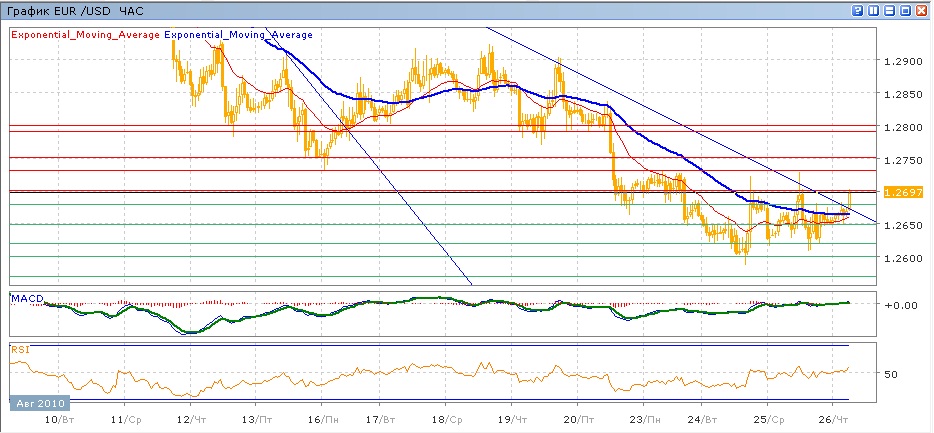Click the 18/Ср date on time axis
Image resolution: width=934 pixels, height=433 pixels.
447,418
